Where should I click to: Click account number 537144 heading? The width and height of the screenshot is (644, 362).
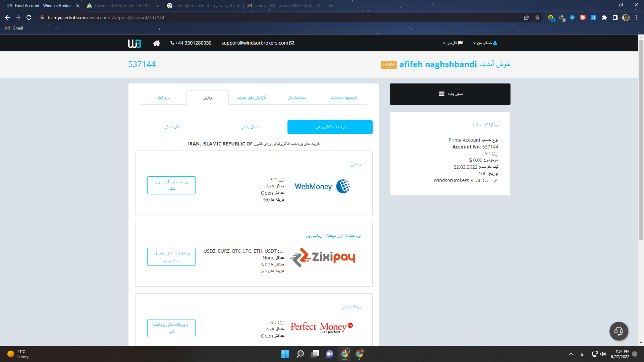point(142,64)
